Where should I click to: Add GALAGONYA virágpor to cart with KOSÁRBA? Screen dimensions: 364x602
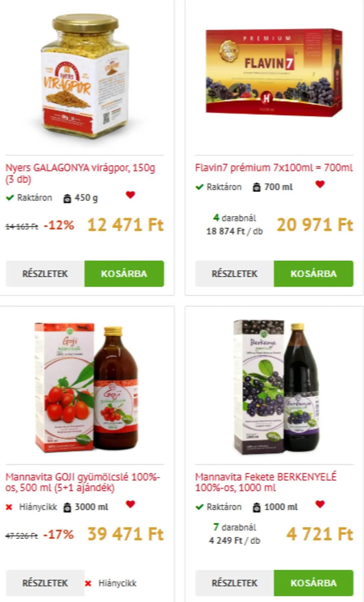(124, 274)
